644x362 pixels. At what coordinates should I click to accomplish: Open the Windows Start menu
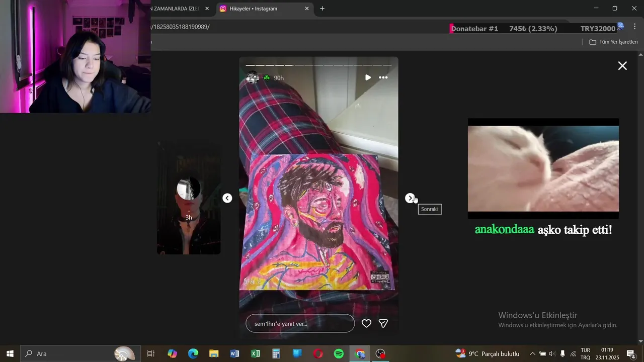tap(10, 353)
